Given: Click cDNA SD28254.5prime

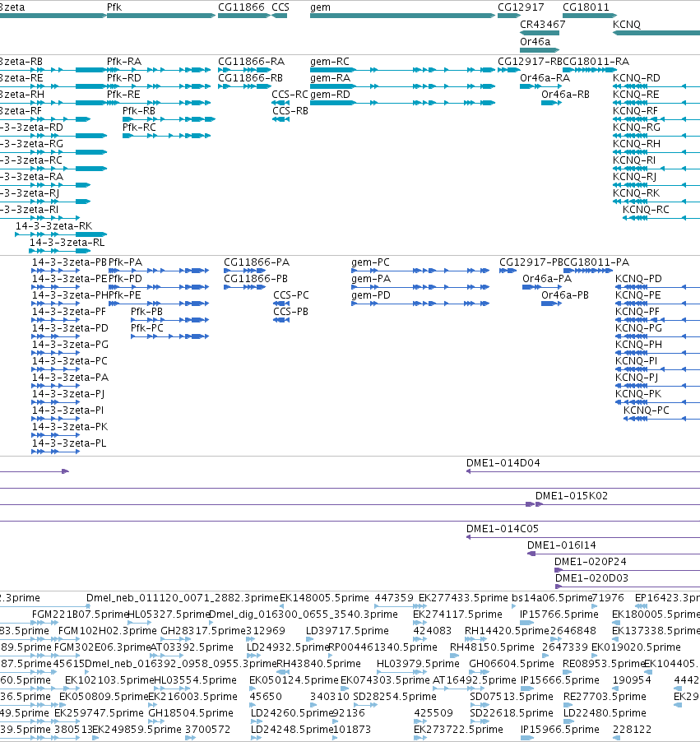Looking at the screenshot, I should (x=395, y=697).
